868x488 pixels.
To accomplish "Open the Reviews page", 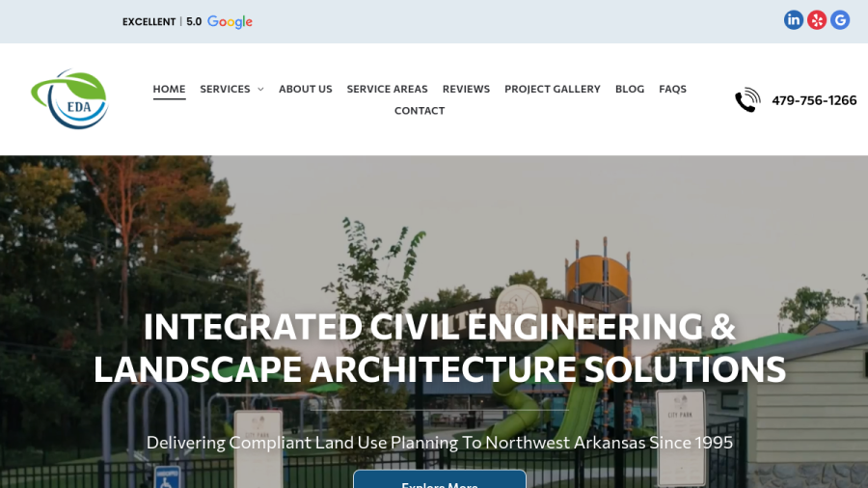I will 466,89.
